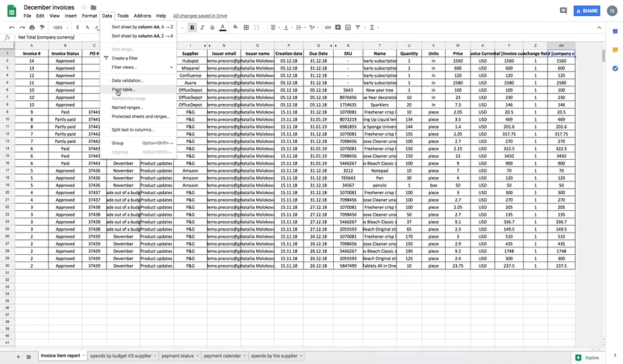Select Data validation
623x364 pixels.
click(x=139, y=80)
